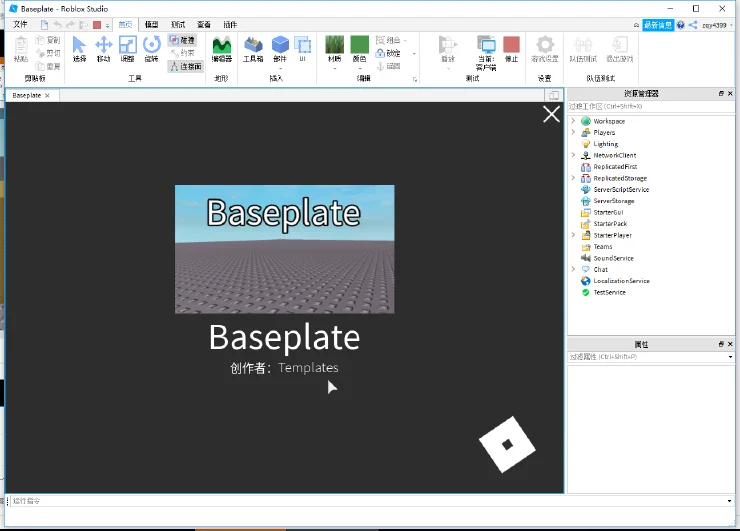
Task: Toggle the 约束 (Constraints) option
Action: (x=182, y=53)
